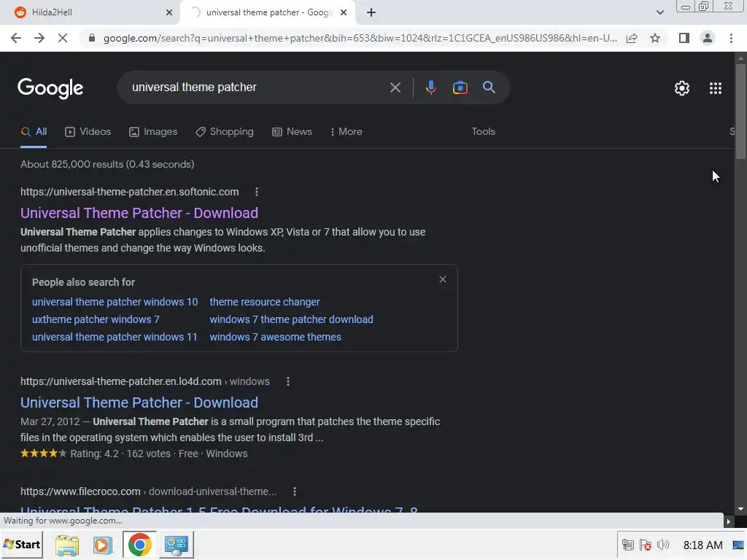This screenshot has height=560, width=747.
Task: Open the control panel taskbar icon
Action: click(177, 545)
